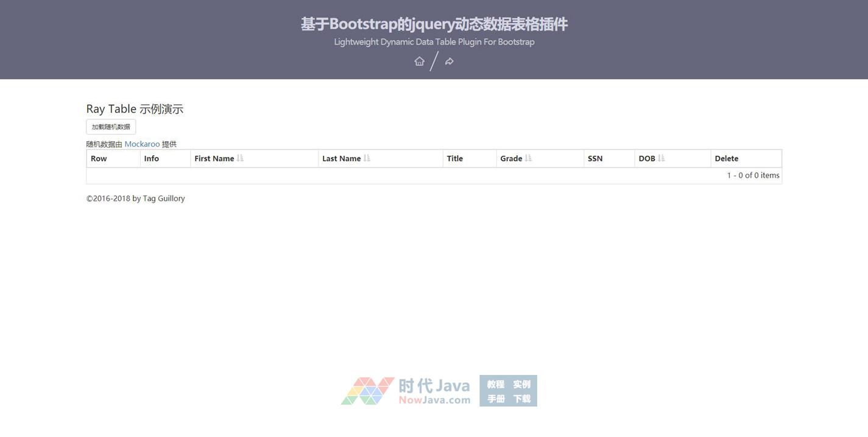Click the "1 - 0 of 0 items" pager text

(753, 175)
